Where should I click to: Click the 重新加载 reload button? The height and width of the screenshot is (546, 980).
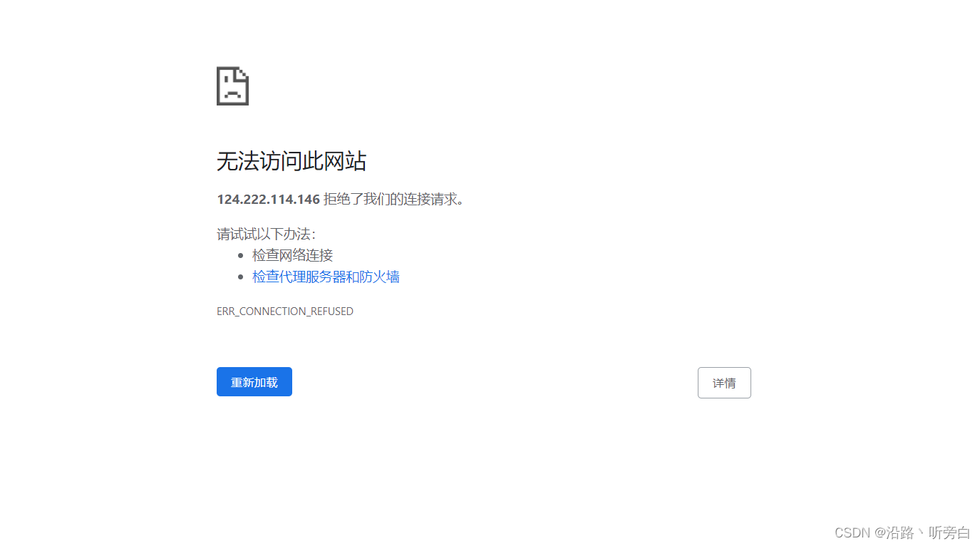(x=254, y=381)
